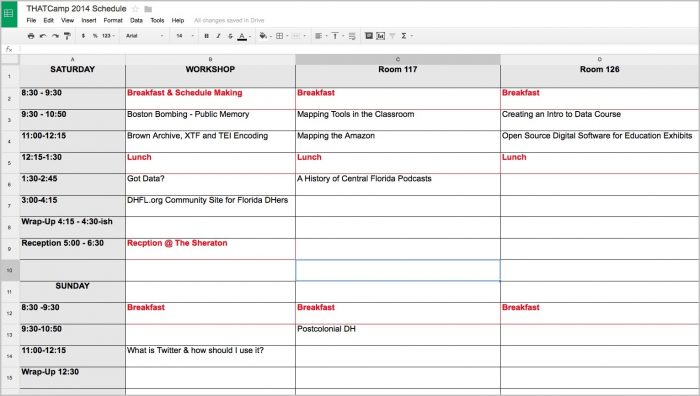The image size is (700, 396).
Task: Select 'Recption @ The Sheraton' cell
Action: point(210,249)
